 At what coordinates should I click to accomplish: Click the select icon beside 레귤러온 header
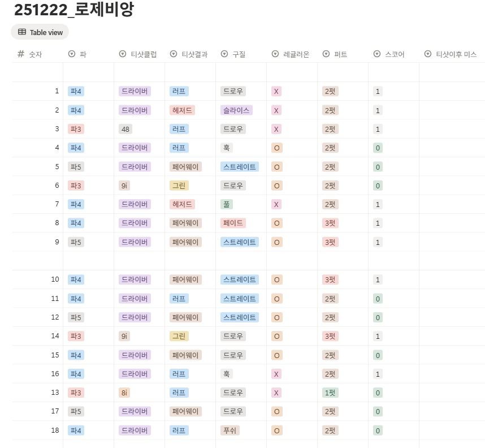[275, 54]
